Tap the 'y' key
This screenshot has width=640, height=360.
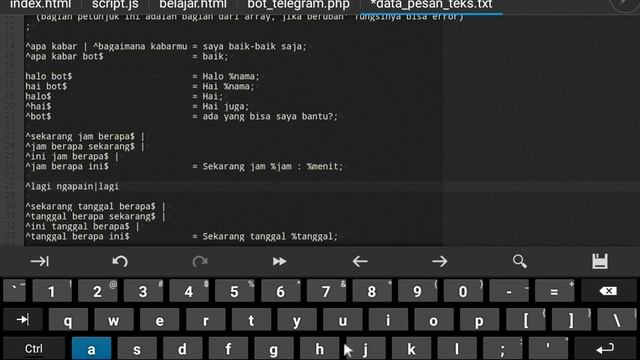[297, 320]
